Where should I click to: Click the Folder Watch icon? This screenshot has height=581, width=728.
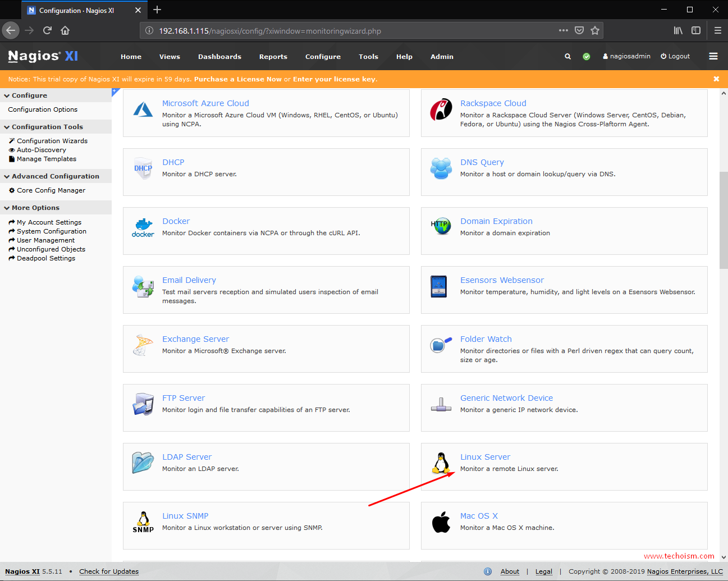441,344
